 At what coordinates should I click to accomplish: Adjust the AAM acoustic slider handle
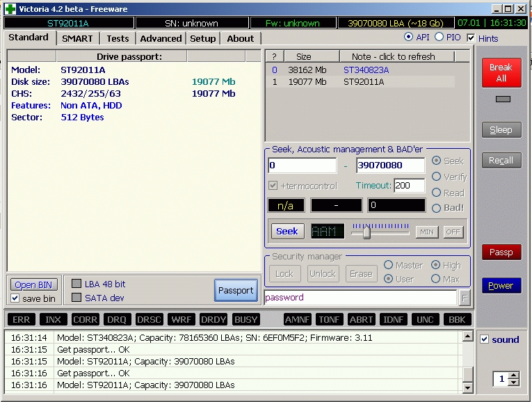click(366, 233)
